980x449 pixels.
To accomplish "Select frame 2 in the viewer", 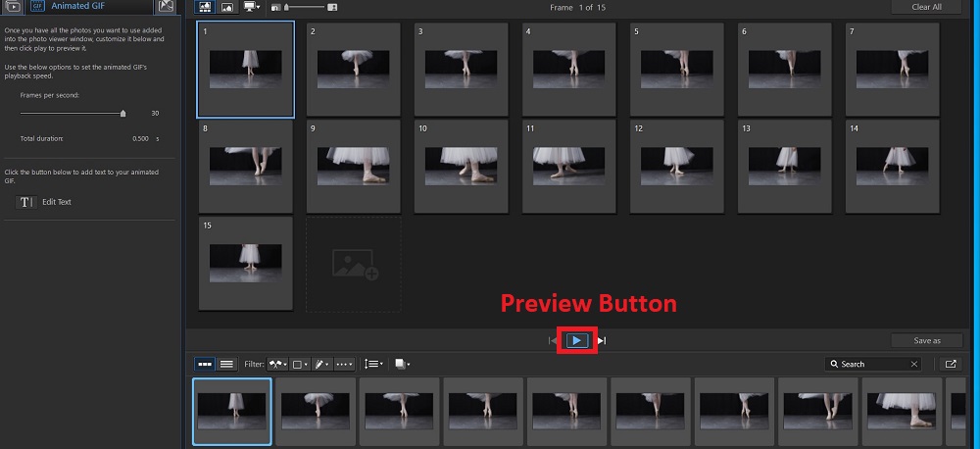I will click(x=353, y=70).
